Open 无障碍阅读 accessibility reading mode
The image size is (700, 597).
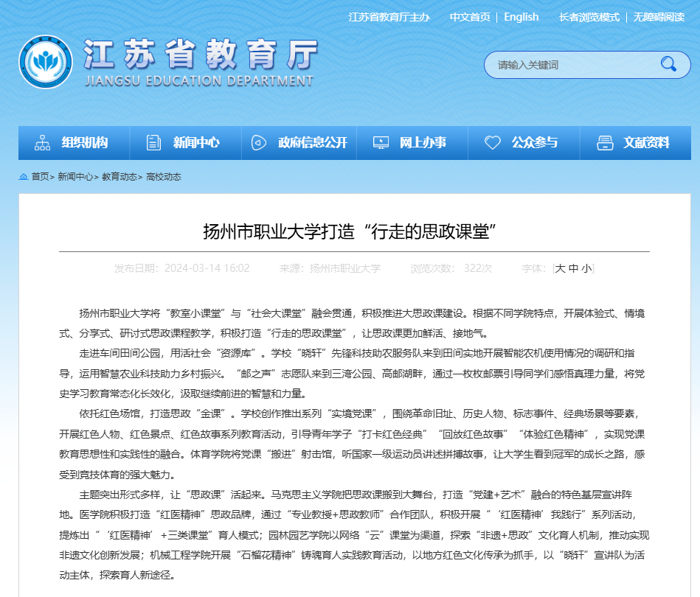click(659, 17)
